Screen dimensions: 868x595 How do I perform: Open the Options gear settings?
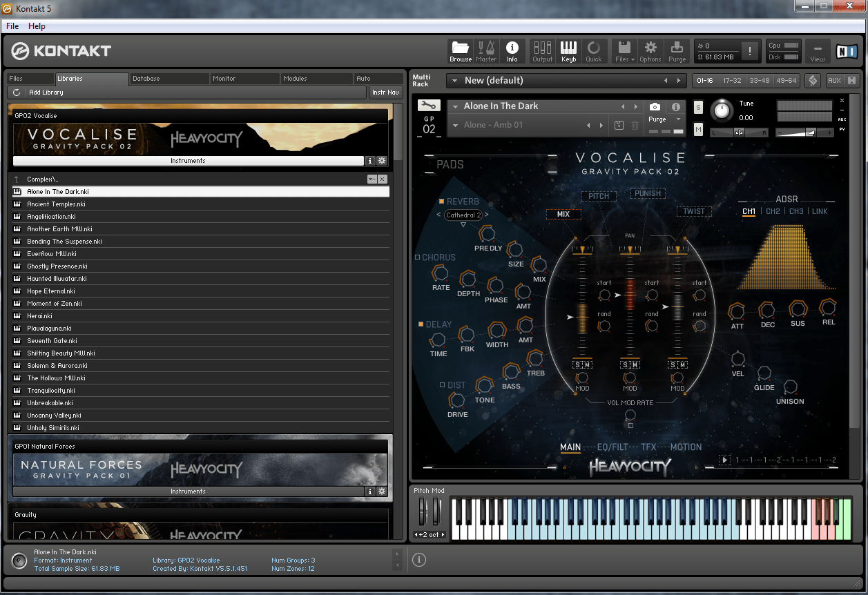coord(650,51)
